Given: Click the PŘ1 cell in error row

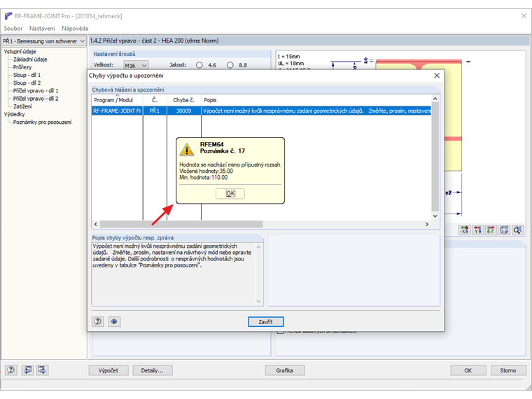Looking at the screenshot, I should [x=155, y=111].
